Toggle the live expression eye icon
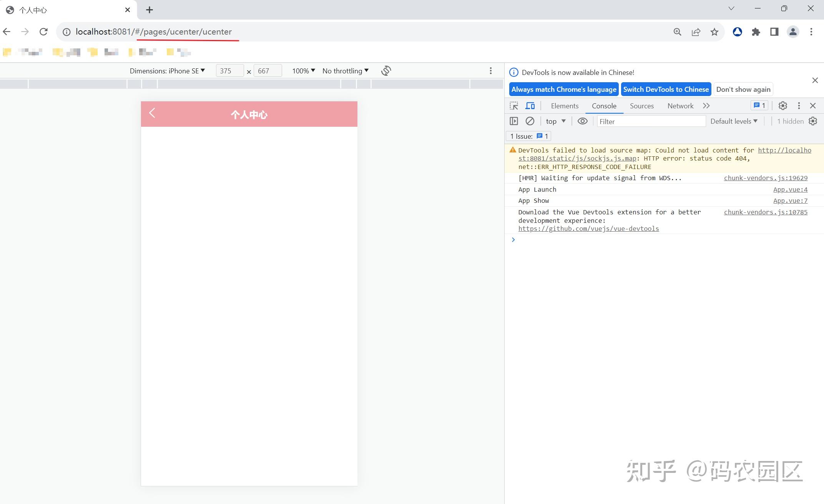Image resolution: width=824 pixels, height=504 pixels. pos(582,121)
